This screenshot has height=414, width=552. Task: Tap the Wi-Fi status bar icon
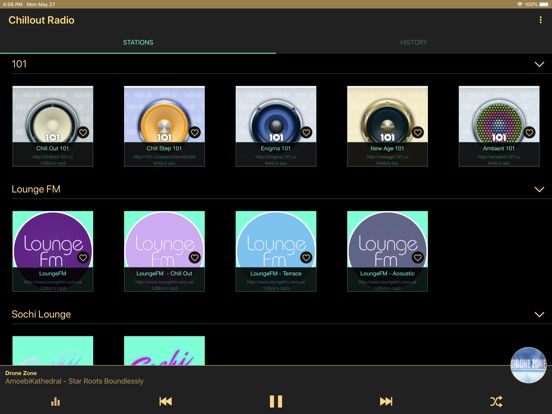point(520,4)
